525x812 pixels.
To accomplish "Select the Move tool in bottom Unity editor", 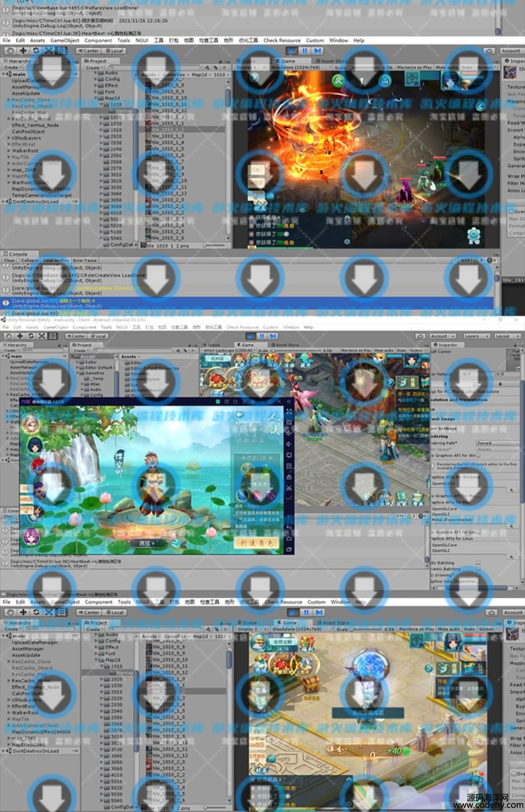I will pos(23,612).
